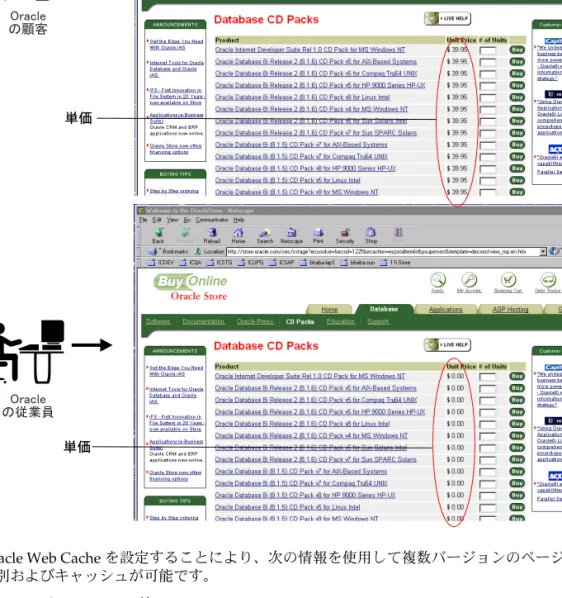Click Buy for Internet Developer Suite at $0.00
This screenshot has width=562, height=598.
coord(517,376)
